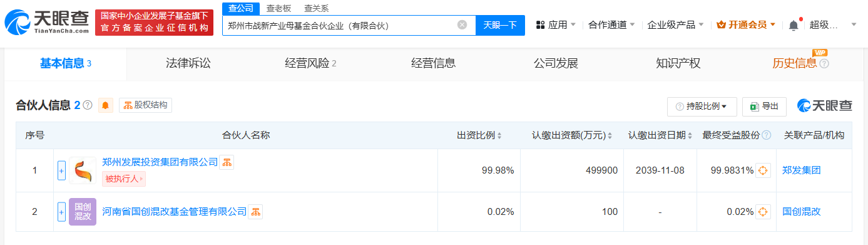Click the 郑州发展投资集团 company logo
Screen dimensions: 868x245
click(x=83, y=170)
